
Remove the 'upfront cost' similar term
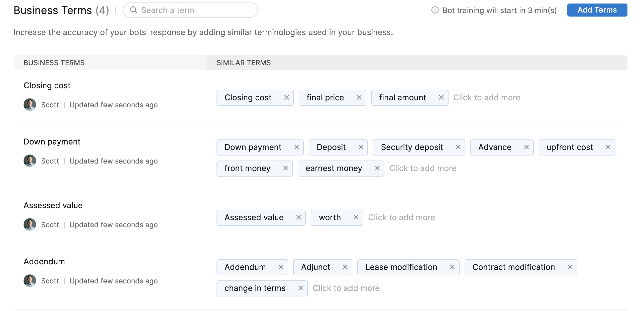(x=608, y=147)
